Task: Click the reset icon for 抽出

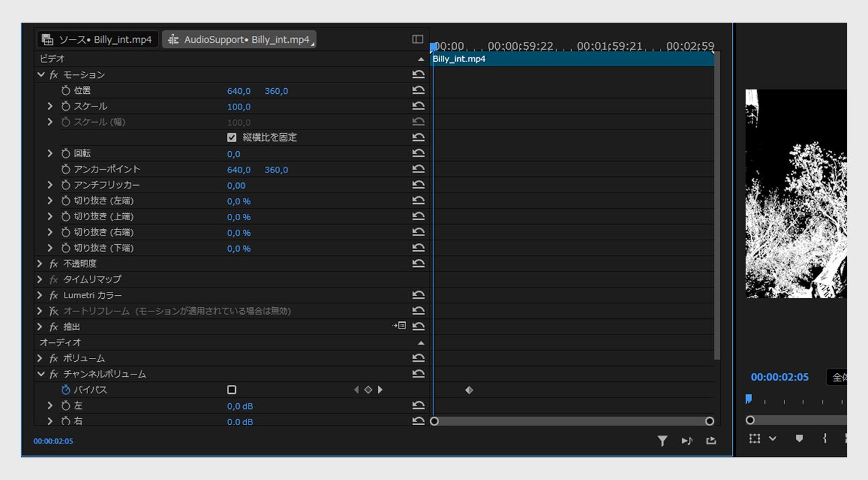Action: tap(418, 327)
